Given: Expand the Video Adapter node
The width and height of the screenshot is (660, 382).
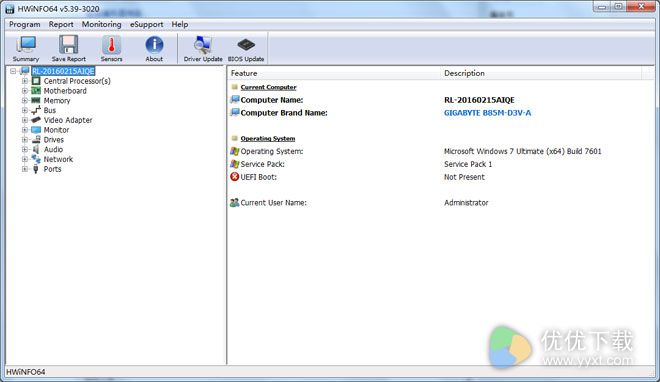Looking at the screenshot, I should [x=25, y=120].
